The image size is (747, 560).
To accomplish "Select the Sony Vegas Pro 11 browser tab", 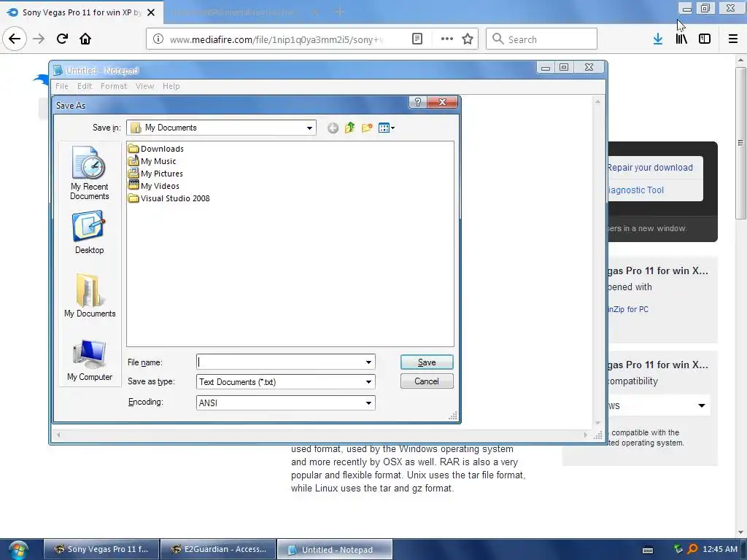I will (x=82, y=12).
